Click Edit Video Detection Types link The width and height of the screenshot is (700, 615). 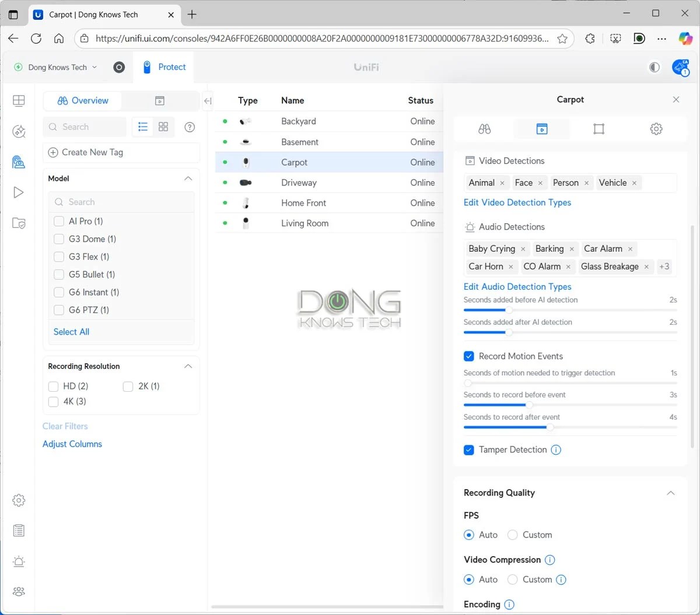(x=517, y=202)
